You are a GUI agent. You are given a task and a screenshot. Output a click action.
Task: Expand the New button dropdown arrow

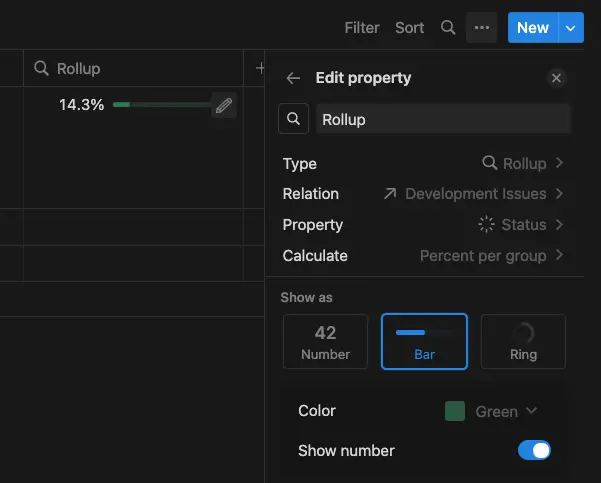coord(570,28)
